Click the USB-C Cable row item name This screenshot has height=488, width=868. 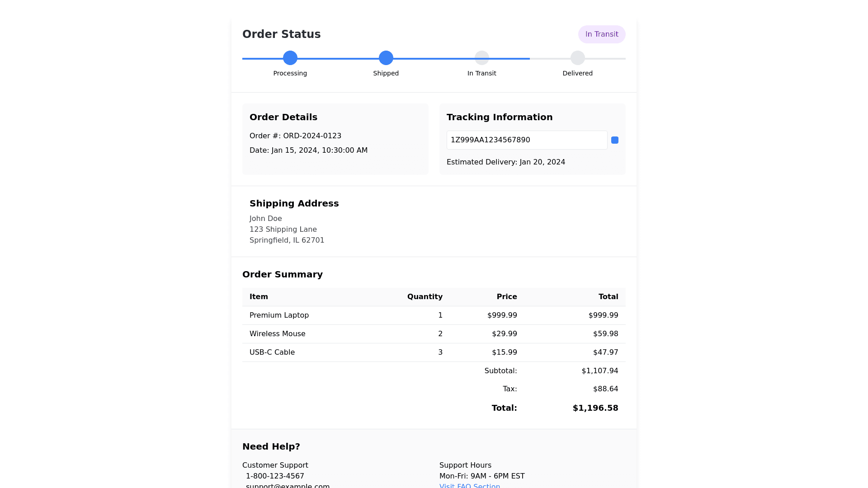(x=272, y=352)
